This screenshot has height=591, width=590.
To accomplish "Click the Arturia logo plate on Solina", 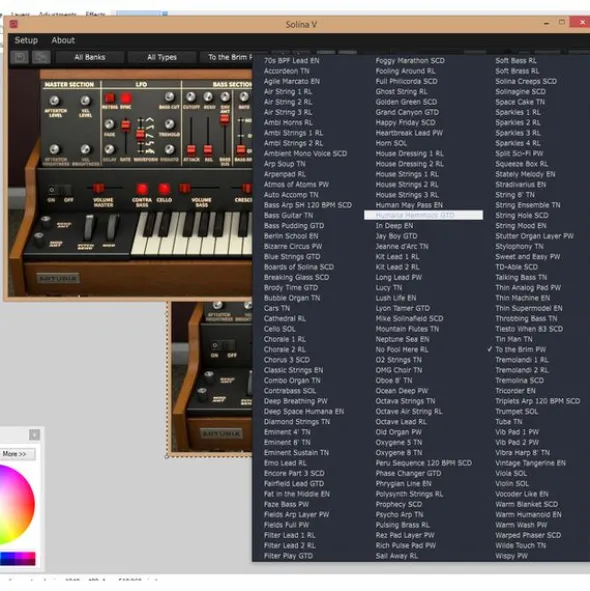I will [x=58, y=279].
